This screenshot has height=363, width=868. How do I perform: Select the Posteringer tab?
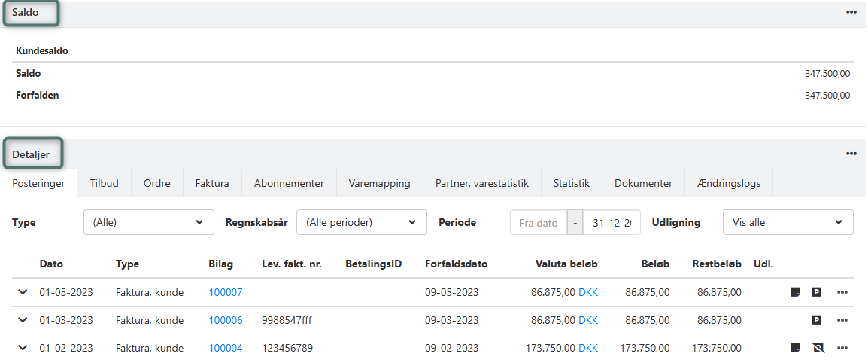point(38,184)
